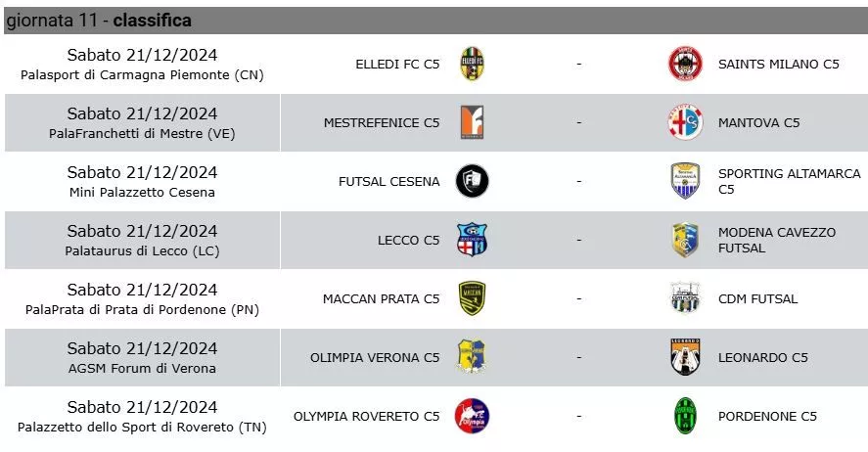Click the Lecco C5 team crest
The width and height of the screenshot is (868, 452).
click(473, 240)
